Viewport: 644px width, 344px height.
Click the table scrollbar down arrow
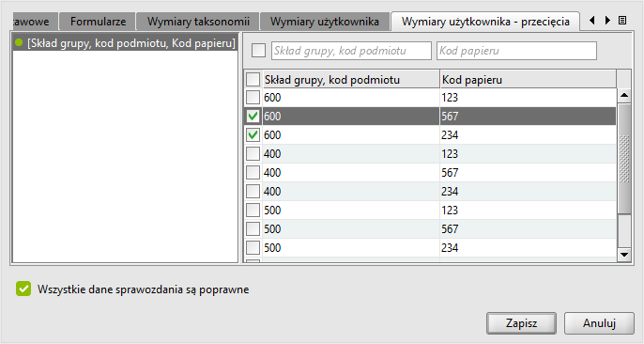pos(624,255)
